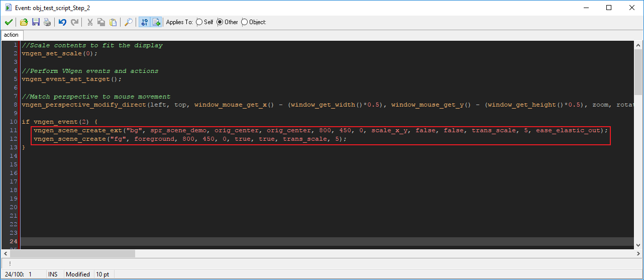Viewport: 644px width, 280px height.
Task: Copy the selected code
Action: [x=101, y=22]
